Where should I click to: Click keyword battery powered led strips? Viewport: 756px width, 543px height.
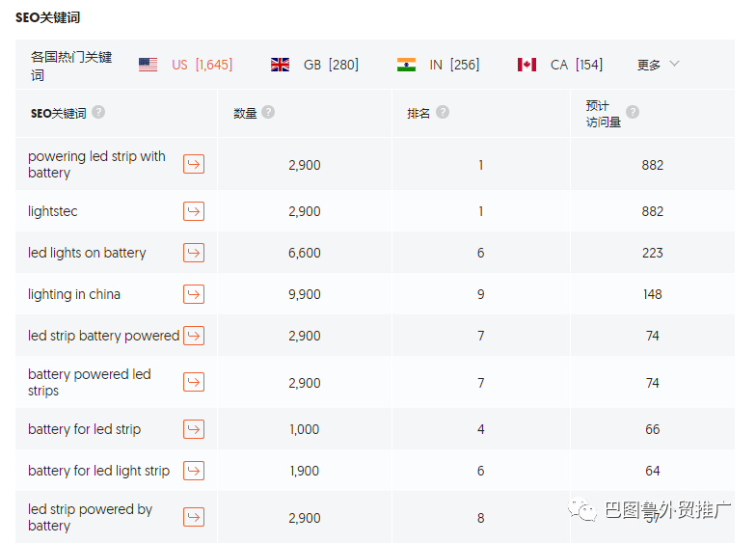pyautogui.click(x=89, y=382)
